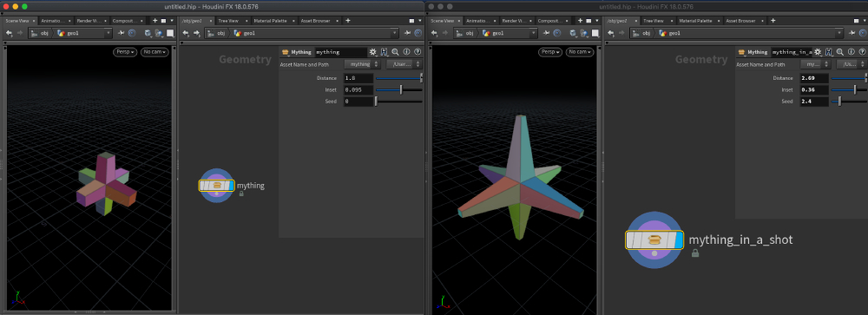
Task: Click node name field mything in left window
Action: click(x=340, y=52)
